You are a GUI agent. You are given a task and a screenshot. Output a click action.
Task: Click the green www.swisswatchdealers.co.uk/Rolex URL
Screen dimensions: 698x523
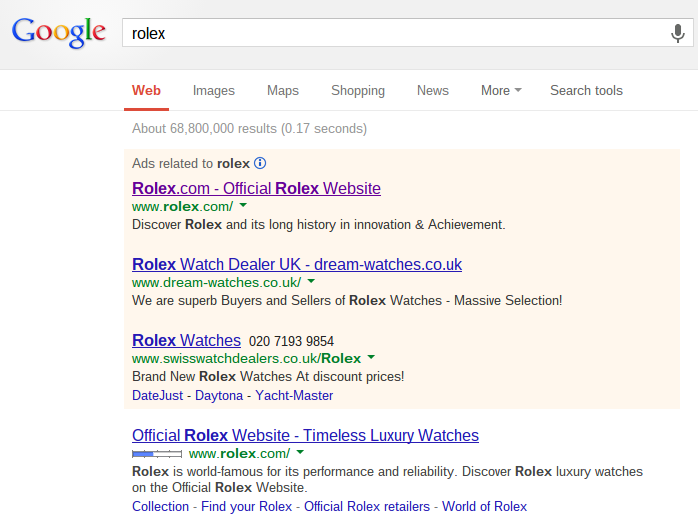click(x=246, y=359)
